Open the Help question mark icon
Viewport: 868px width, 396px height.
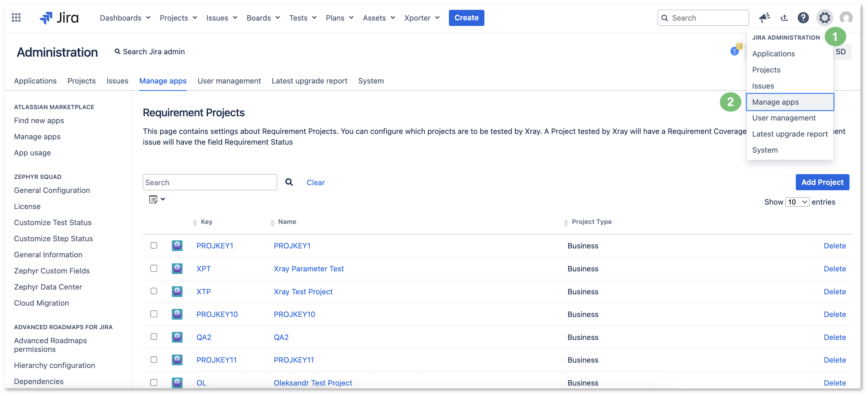click(803, 18)
